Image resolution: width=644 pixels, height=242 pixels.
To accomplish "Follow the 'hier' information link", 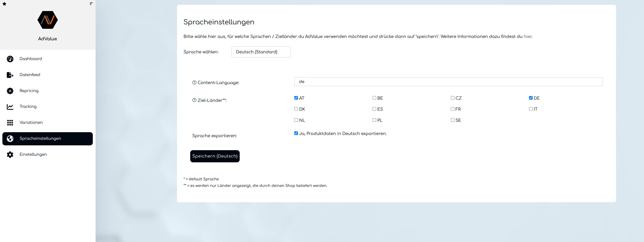I will point(527,37).
